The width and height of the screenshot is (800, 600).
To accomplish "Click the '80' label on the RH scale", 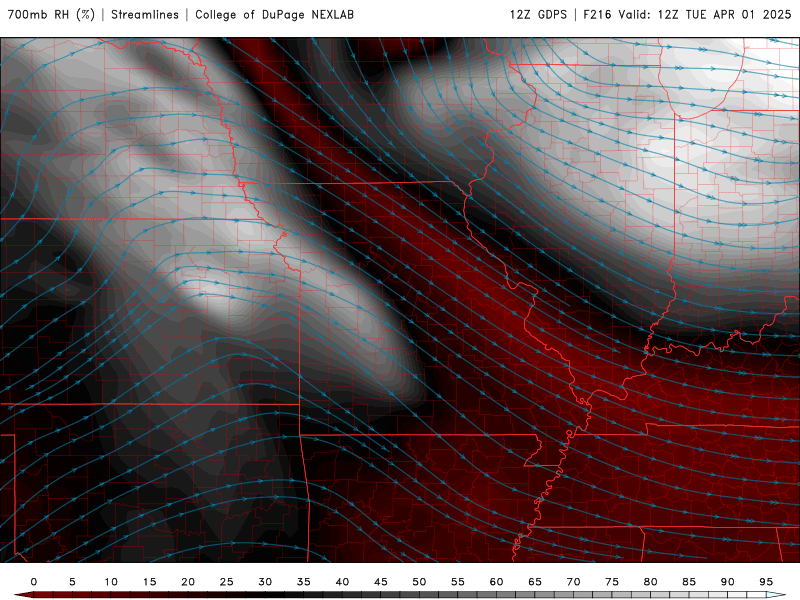I will click(x=650, y=582).
